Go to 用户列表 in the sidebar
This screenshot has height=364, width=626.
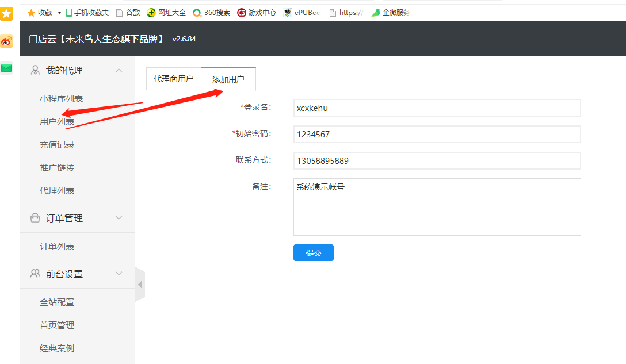click(x=57, y=122)
